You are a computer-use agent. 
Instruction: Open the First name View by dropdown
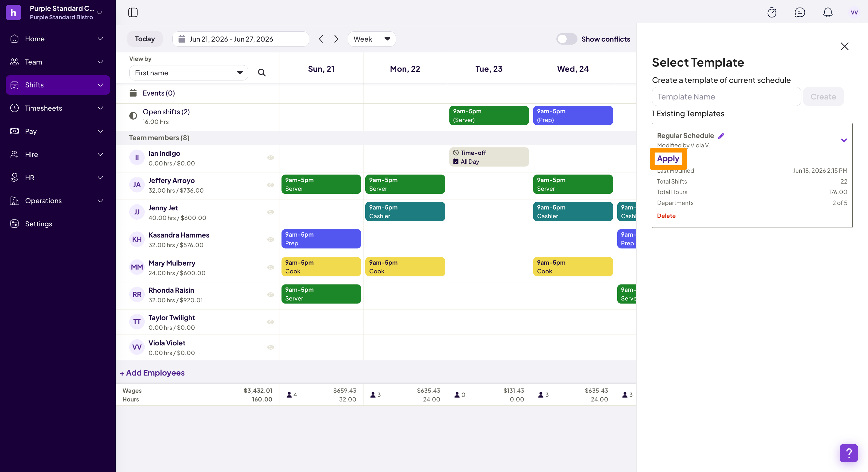point(188,73)
